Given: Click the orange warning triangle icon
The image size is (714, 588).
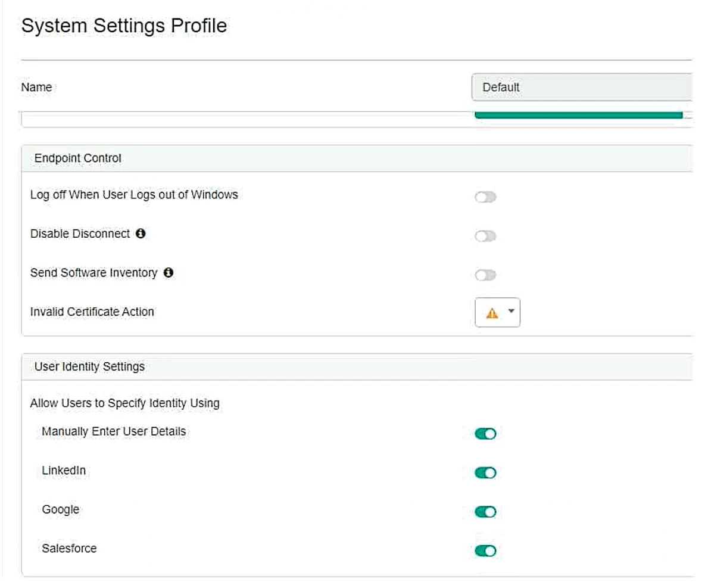Looking at the screenshot, I should (492, 313).
